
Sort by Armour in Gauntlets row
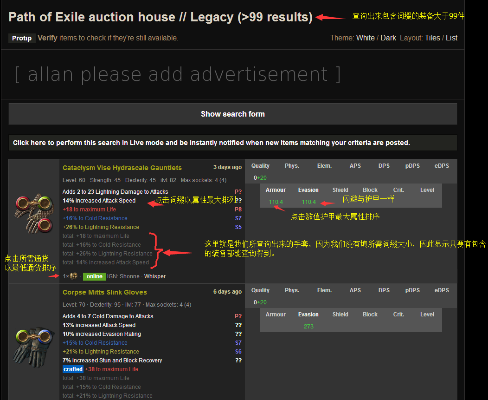tap(276, 190)
